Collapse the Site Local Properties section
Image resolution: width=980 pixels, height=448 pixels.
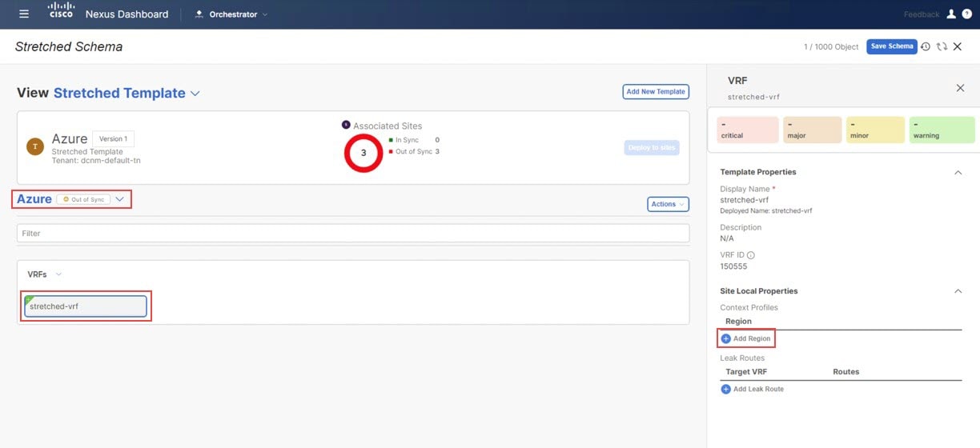pos(958,291)
